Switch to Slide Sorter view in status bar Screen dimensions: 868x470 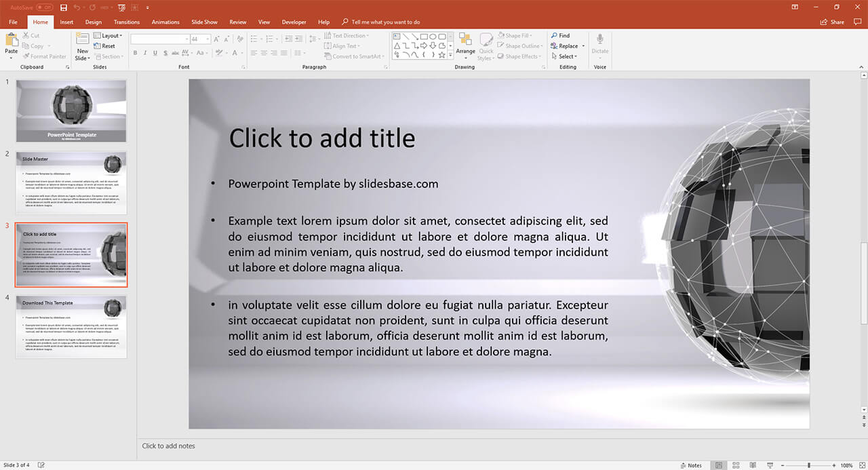point(736,465)
